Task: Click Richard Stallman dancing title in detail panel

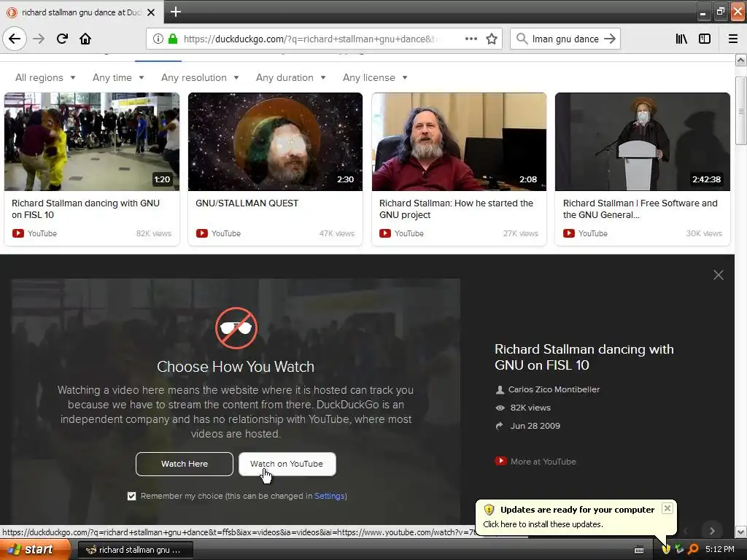Action: coord(584,357)
